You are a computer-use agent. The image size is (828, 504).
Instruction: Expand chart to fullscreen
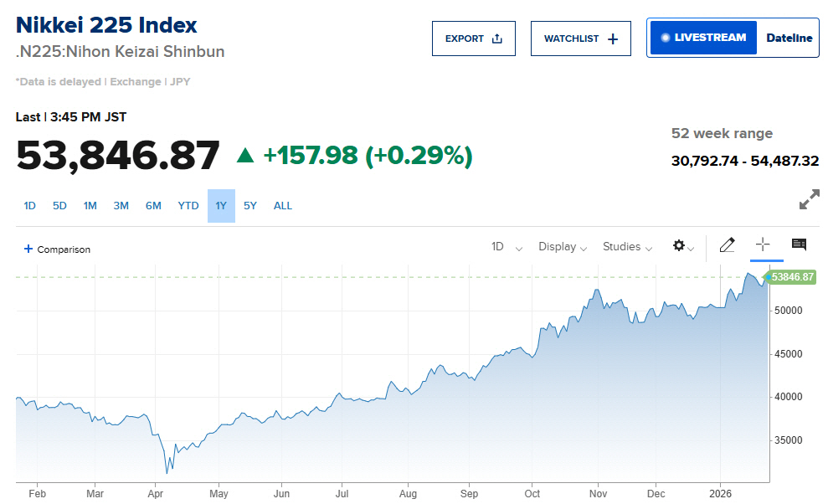pos(809,201)
